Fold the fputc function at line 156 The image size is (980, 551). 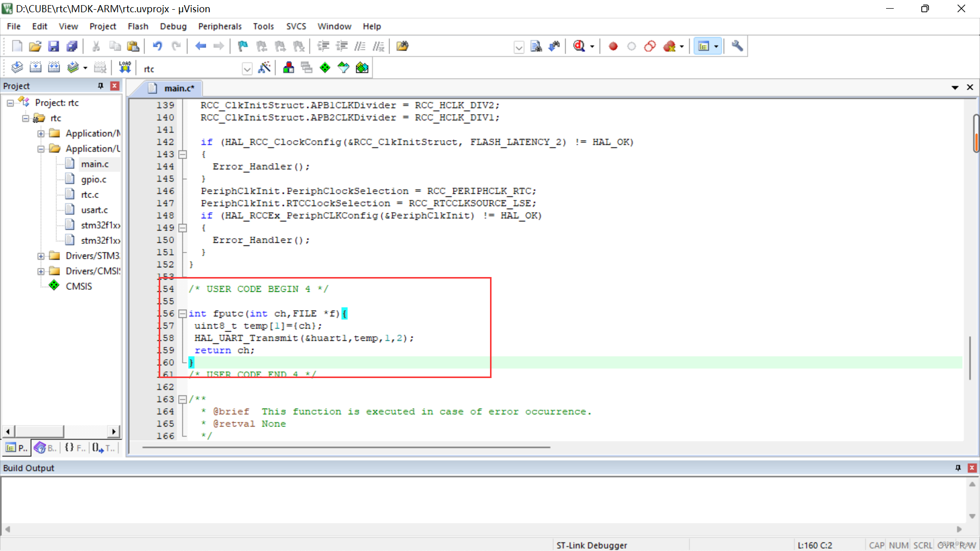tap(182, 313)
